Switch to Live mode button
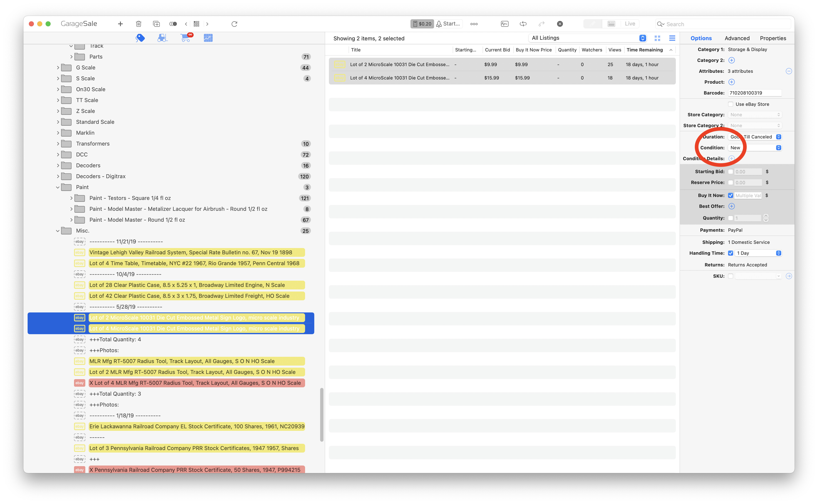Image resolution: width=818 pixels, height=504 pixels. [x=630, y=24]
